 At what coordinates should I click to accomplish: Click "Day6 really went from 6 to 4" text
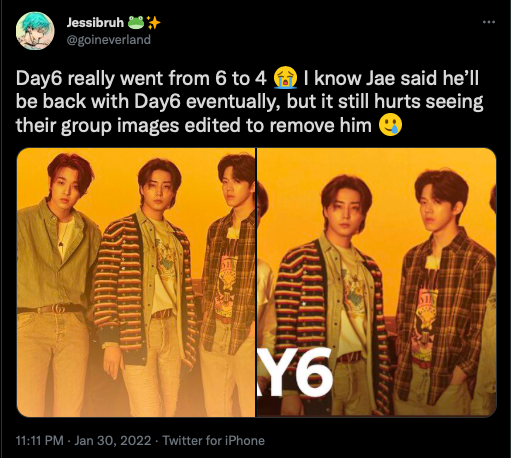(x=141, y=78)
